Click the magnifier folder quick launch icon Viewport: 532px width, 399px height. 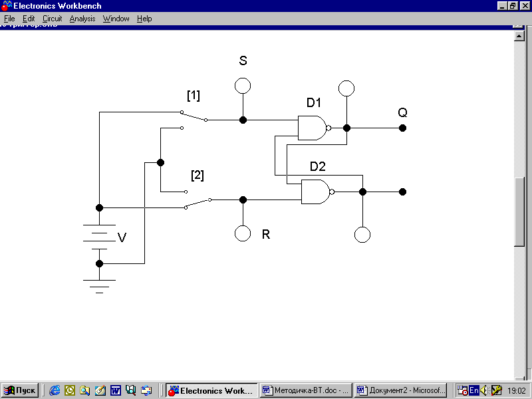[85, 390]
